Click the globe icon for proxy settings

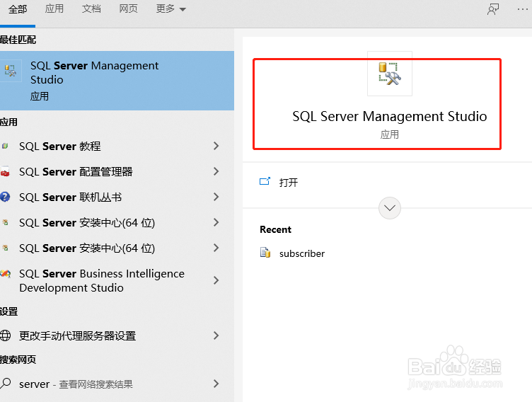(6, 336)
